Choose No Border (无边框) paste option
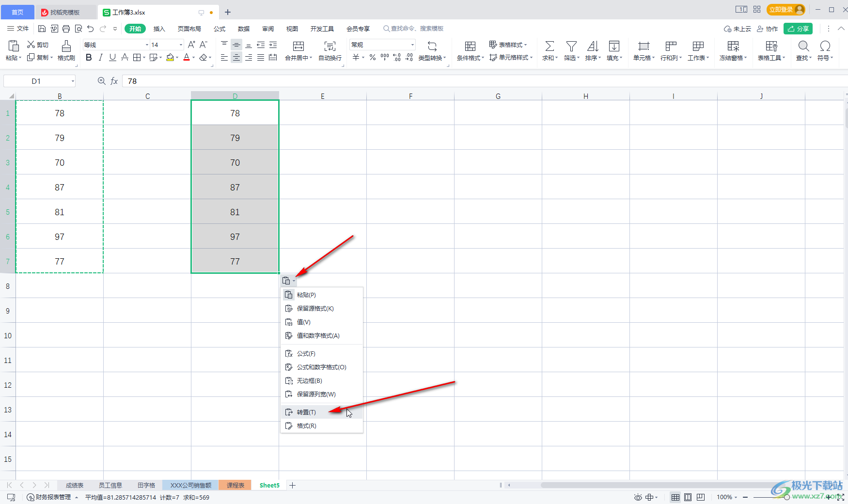Viewport: 848px width, 504px height. click(322, 380)
